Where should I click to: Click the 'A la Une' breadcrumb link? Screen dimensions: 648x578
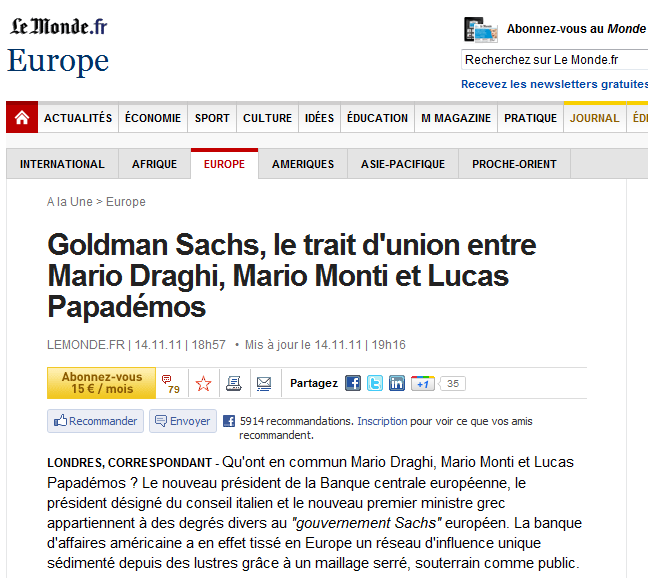(x=69, y=202)
